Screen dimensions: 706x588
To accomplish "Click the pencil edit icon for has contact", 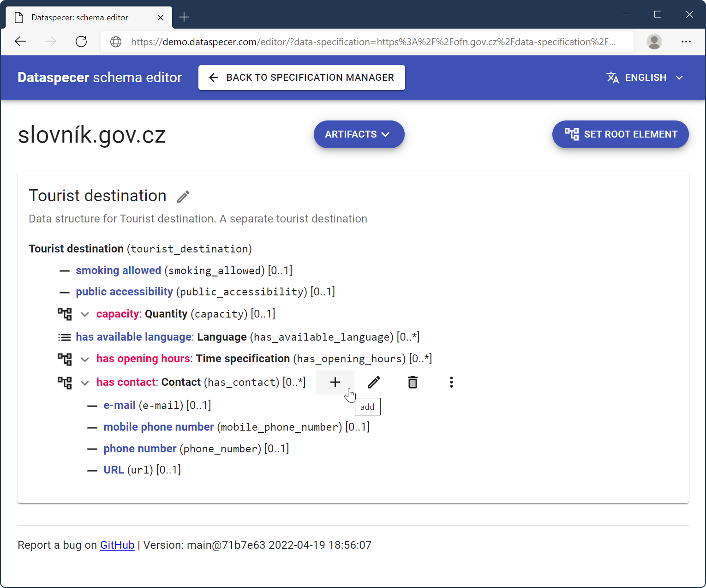I will [374, 382].
